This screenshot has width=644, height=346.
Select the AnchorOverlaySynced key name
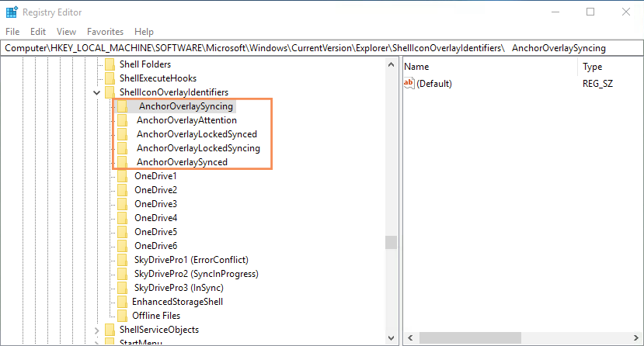[182, 162]
